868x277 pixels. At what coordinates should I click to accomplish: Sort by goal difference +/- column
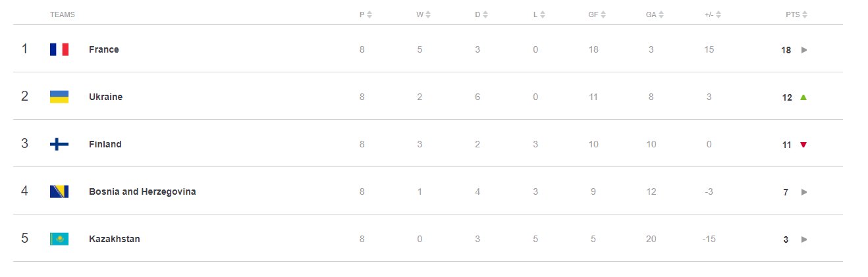point(713,14)
